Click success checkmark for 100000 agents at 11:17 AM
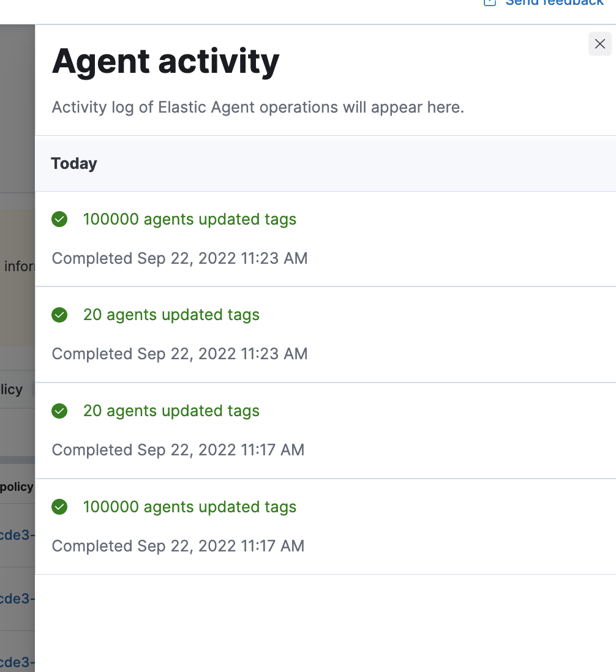The height and width of the screenshot is (672, 616). pyautogui.click(x=59, y=507)
